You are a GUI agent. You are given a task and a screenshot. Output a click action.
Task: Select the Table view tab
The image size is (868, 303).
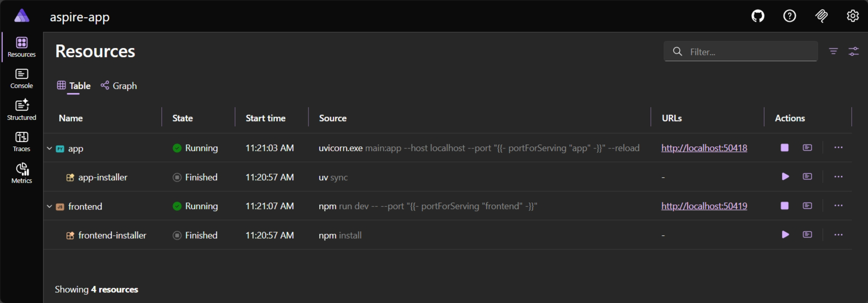(74, 86)
